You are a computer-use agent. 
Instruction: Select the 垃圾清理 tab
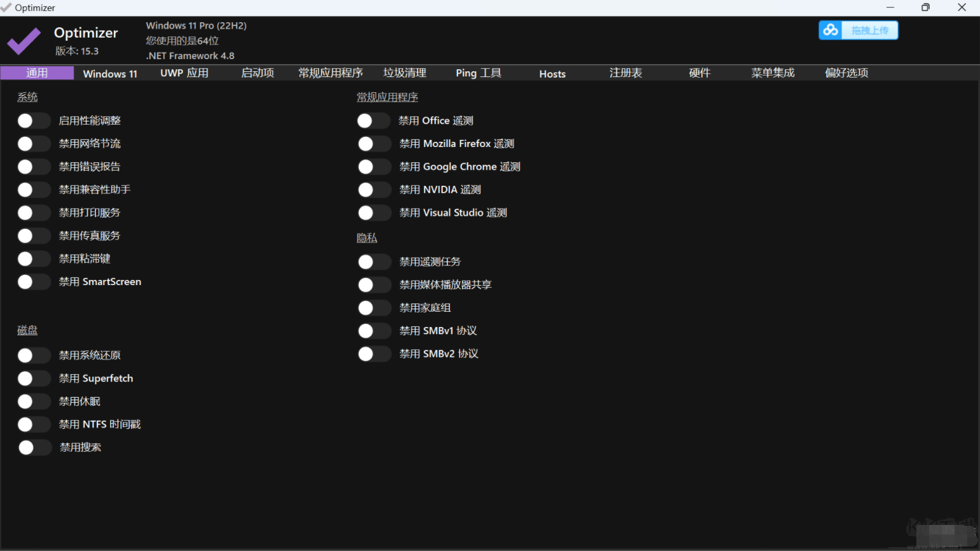pos(404,73)
